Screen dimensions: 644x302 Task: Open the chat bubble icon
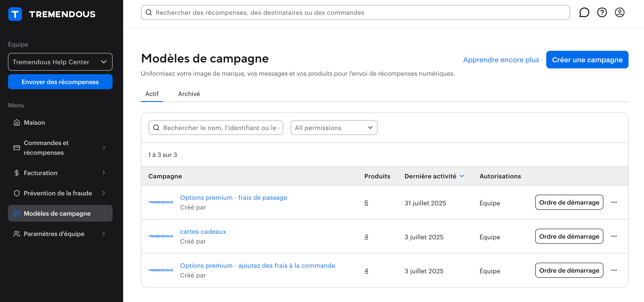click(x=584, y=13)
